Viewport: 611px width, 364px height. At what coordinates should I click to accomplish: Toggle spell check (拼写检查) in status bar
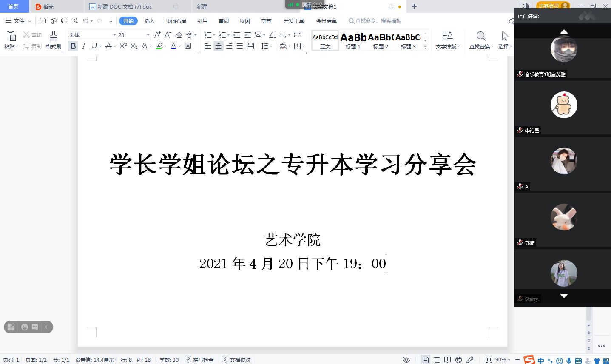pyautogui.click(x=199, y=360)
